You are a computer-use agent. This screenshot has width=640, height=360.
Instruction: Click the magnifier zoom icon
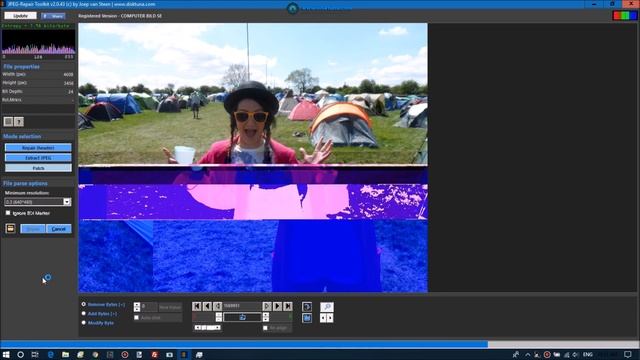(327, 307)
